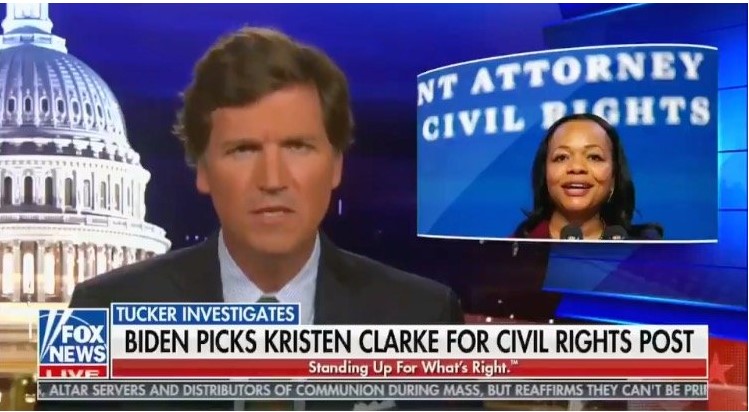Click the woman's face in the inset
749x412 pixels.
tap(579, 166)
